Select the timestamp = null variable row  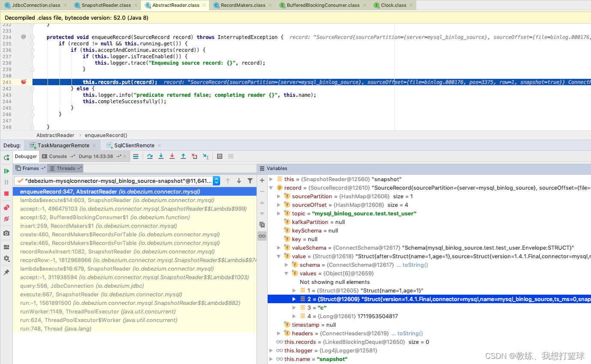click(x=429, y=325)
